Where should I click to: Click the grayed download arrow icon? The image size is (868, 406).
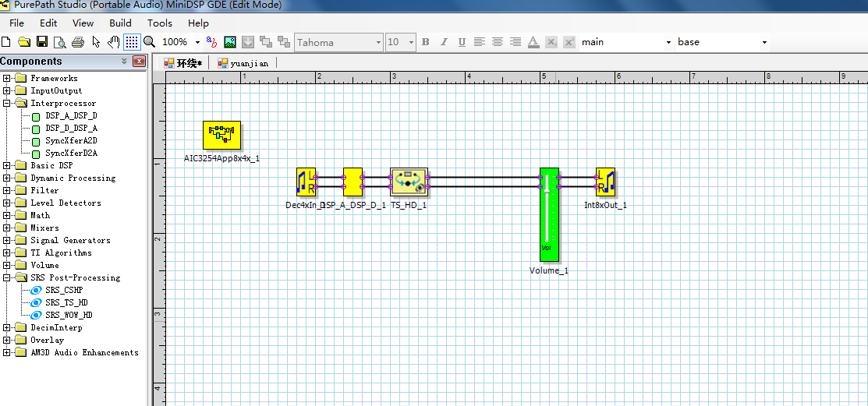tap(248, 42)
